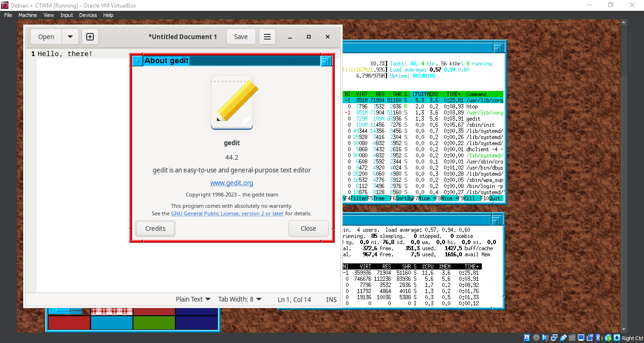
Task: Create a new tab with the plus icon
Action: 90,36
